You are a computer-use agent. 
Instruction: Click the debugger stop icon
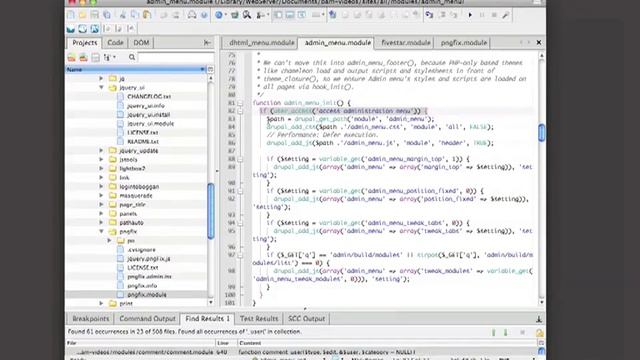[494, 15]
